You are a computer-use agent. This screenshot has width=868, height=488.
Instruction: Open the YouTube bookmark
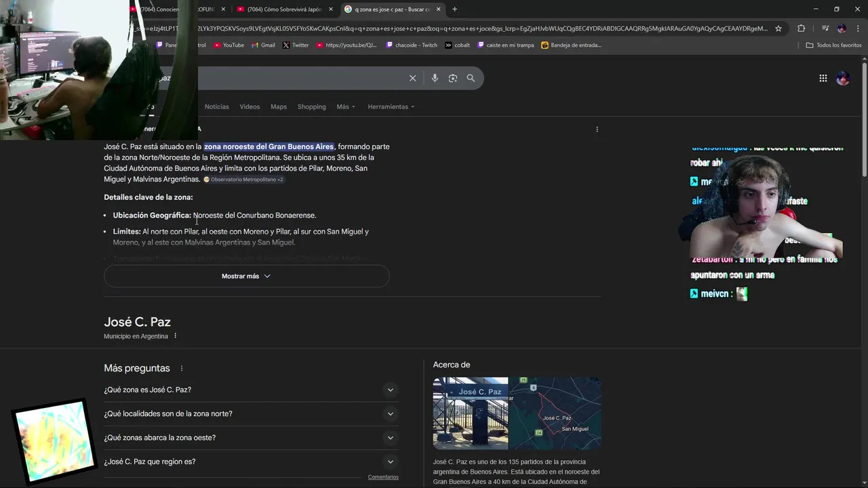229,45
